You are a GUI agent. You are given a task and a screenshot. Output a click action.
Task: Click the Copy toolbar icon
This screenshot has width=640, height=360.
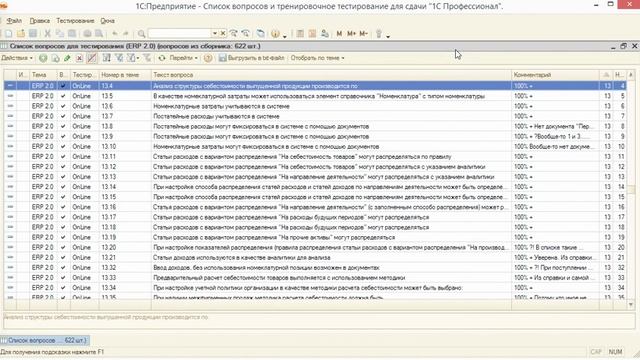[60, 34]
